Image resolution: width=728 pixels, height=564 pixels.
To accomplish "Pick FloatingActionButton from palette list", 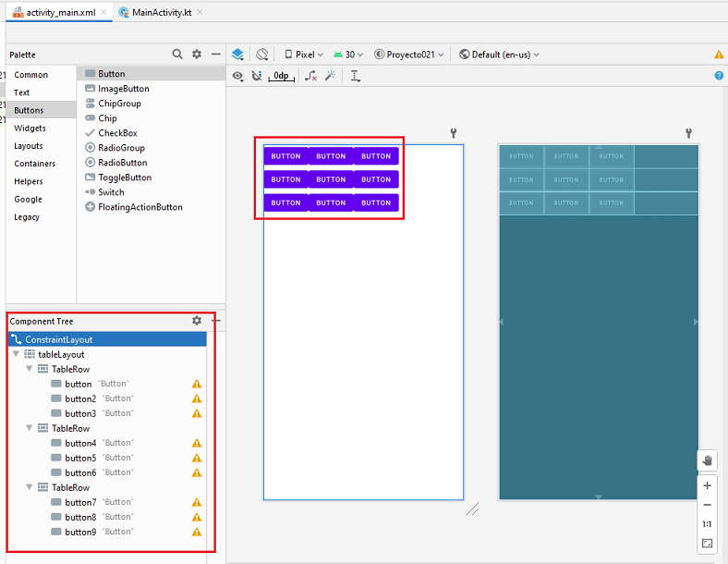I will [x=152, y=207].
